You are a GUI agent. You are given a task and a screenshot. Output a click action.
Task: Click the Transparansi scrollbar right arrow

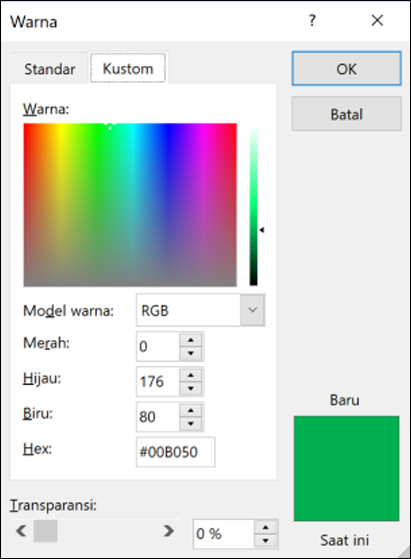tap(169, 531)
